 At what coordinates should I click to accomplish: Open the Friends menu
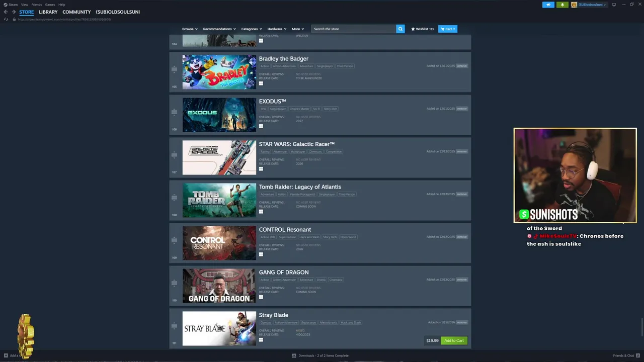click(37, 5)
